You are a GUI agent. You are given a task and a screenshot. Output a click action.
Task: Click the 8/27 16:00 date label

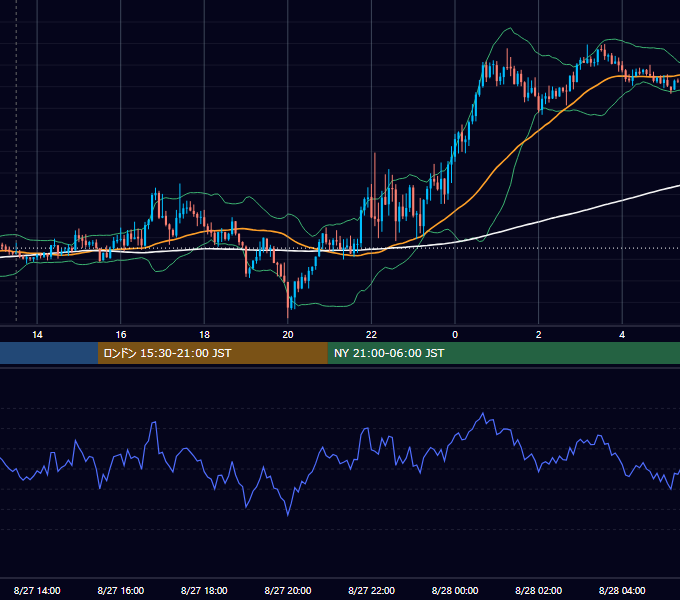(121, 590)
